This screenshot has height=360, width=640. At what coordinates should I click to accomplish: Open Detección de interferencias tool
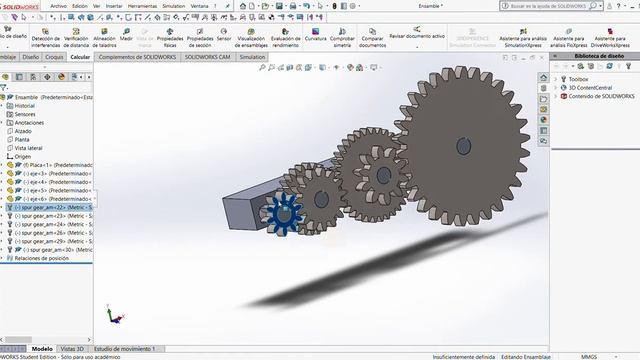click(x=46, y=38)
